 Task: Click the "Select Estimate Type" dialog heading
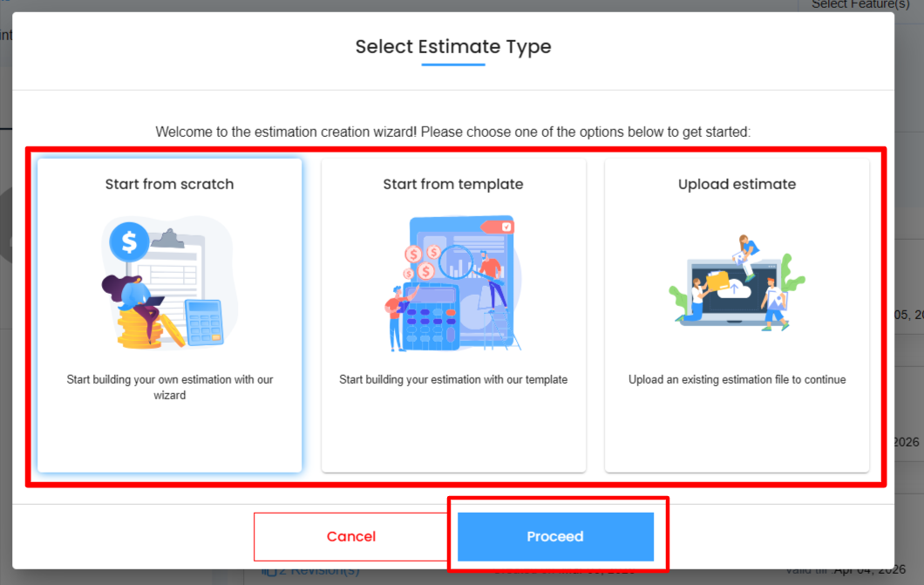coord(453,47)
